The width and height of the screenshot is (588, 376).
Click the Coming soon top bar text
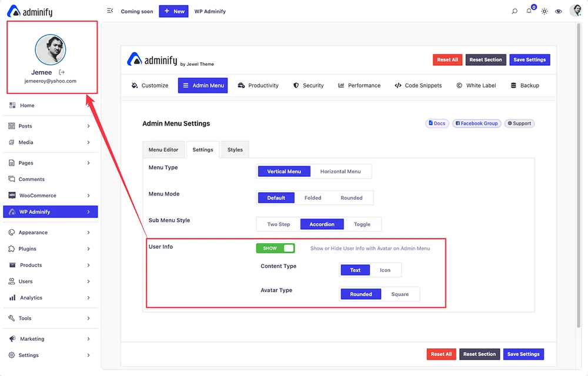click(x=137, y=11)
